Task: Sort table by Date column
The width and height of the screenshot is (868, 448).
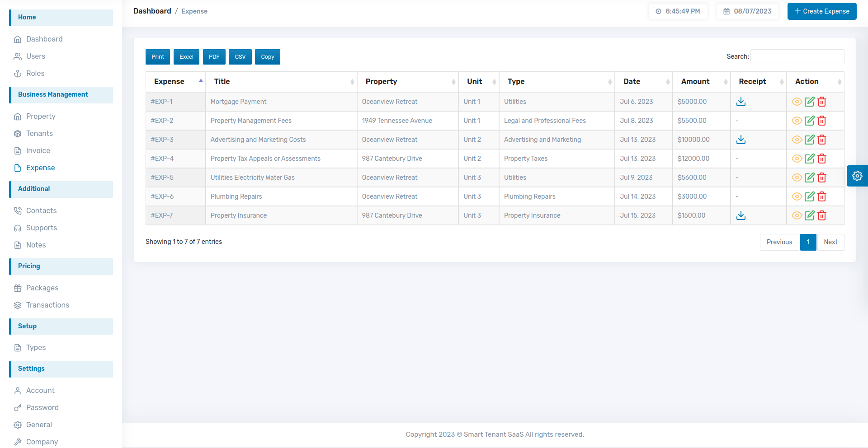Action: pyautogui.click(x=643, y=82)
